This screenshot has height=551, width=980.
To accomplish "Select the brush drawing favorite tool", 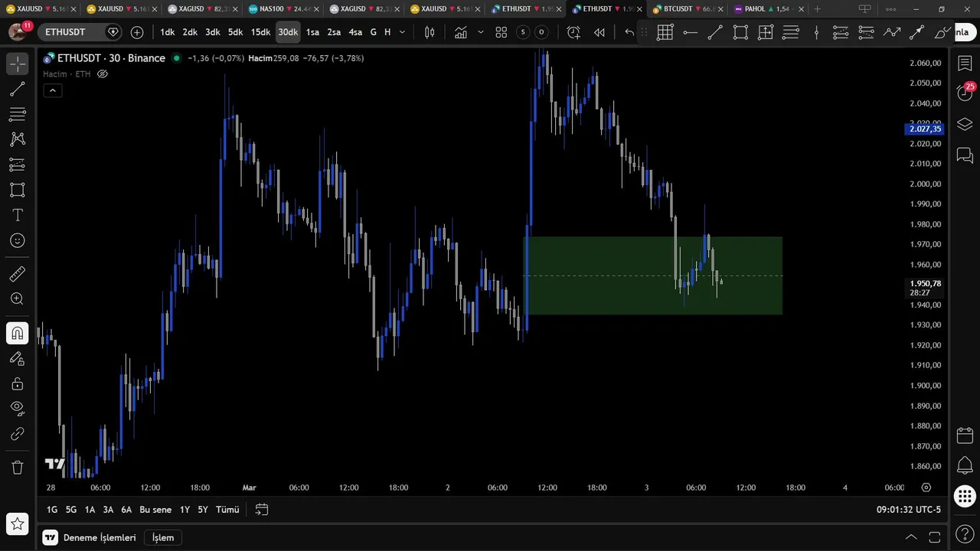I will coord(942,32).
